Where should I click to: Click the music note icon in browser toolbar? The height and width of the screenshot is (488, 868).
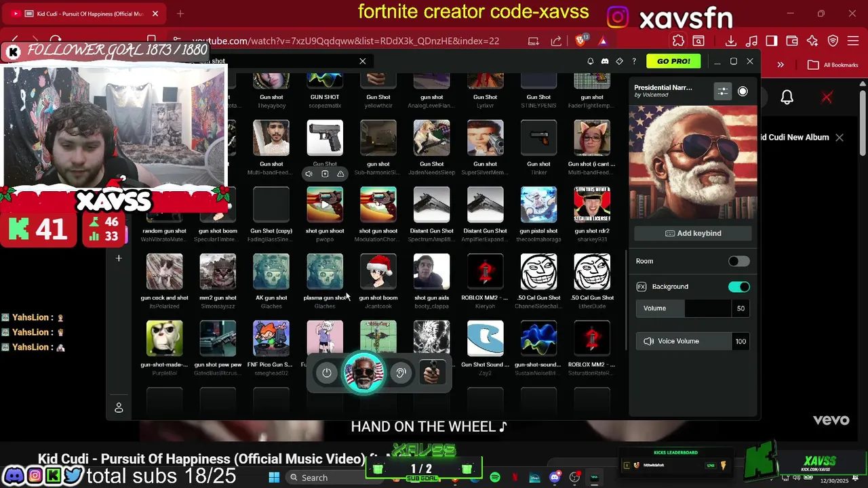[751, 41]
